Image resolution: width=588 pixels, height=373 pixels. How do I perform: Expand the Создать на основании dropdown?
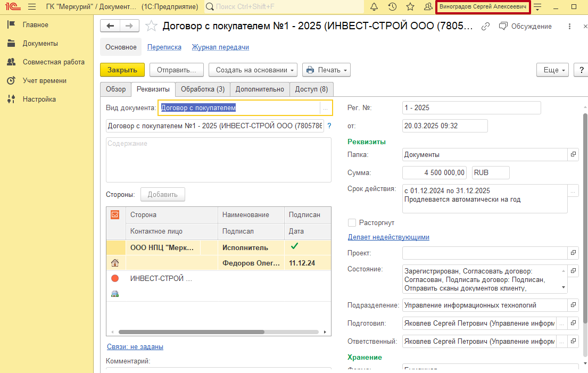click(253, 70)
